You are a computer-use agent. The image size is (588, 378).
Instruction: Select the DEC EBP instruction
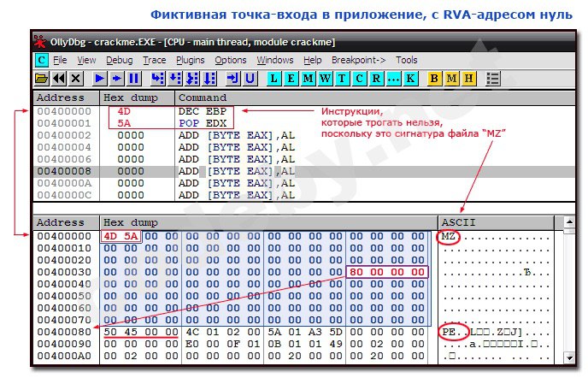[203, 111]
